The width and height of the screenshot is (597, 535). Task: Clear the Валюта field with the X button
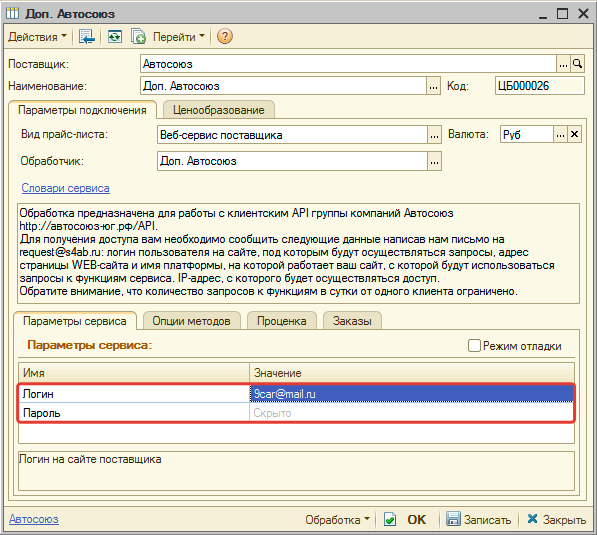pyautogui.click(x=575, y=134)
